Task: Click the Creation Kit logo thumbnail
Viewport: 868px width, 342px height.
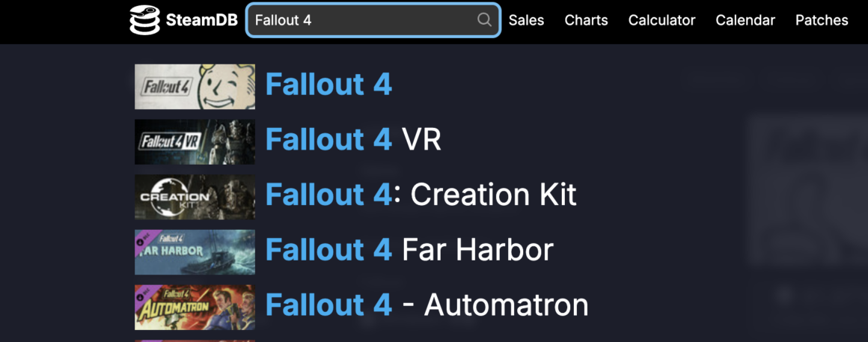Action: point(195,197)
